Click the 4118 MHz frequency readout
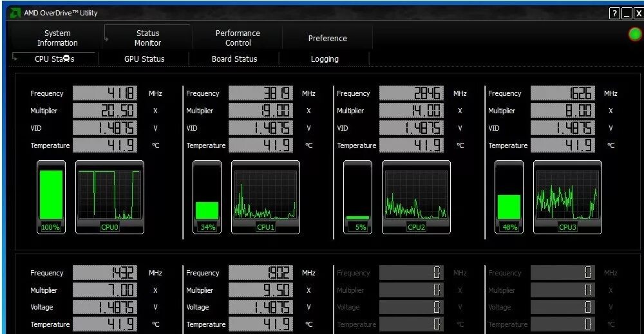The image size is (644, 334). tap(105, 93)
